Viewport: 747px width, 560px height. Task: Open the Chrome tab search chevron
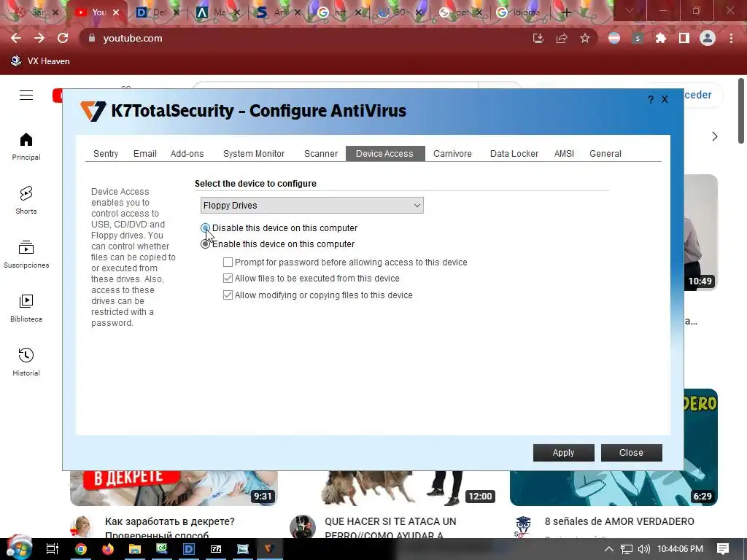point(630,10)
